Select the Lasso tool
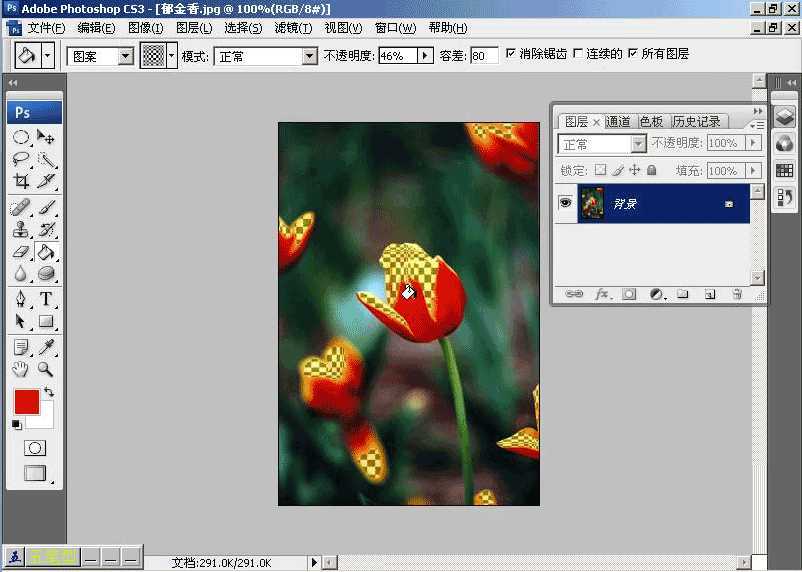Screen dimensions: 802x572 point(21,159)
